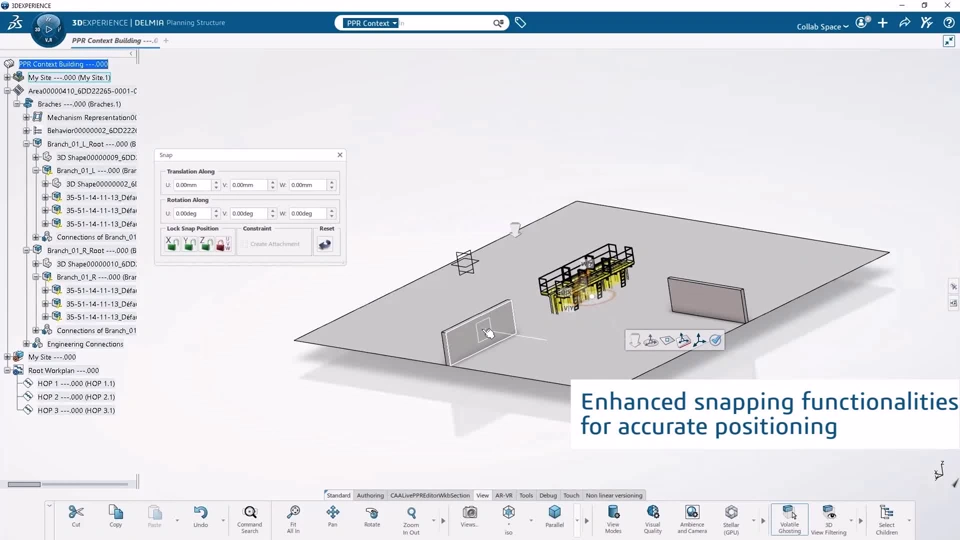Click Select Children icon
The image size is (960, 540).
[887, 512]
